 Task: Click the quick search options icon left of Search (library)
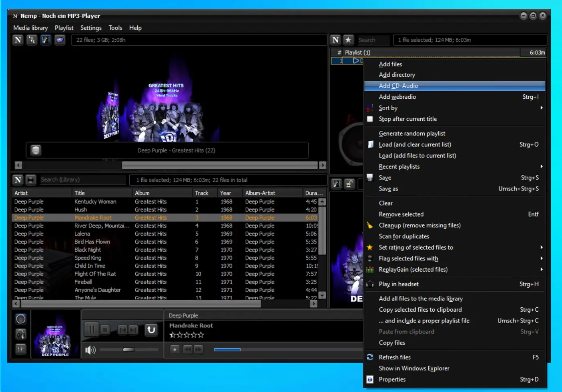click(31, 180)
